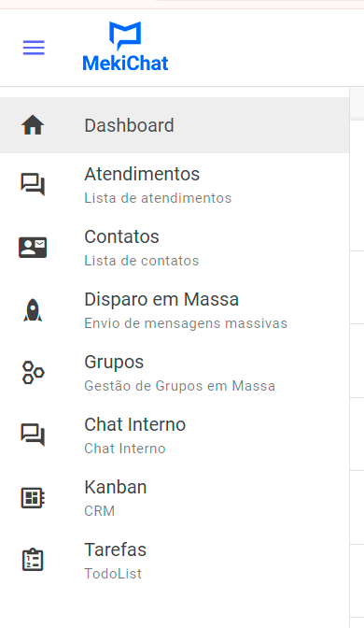364x628 pixels.
Task: Click the MekiChat brand text
Action: coord(125,64)
